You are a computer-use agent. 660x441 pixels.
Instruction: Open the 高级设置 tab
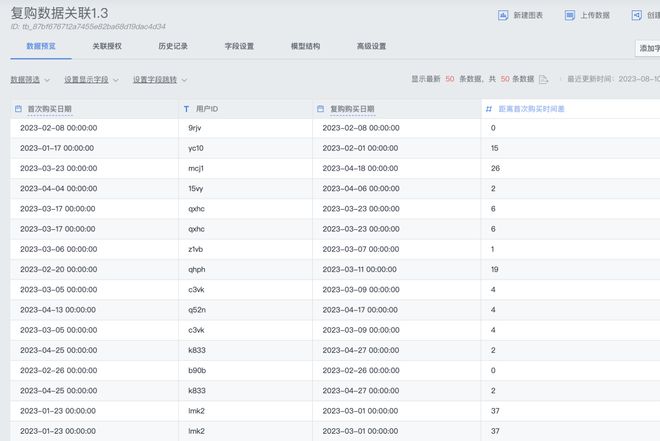371,46
